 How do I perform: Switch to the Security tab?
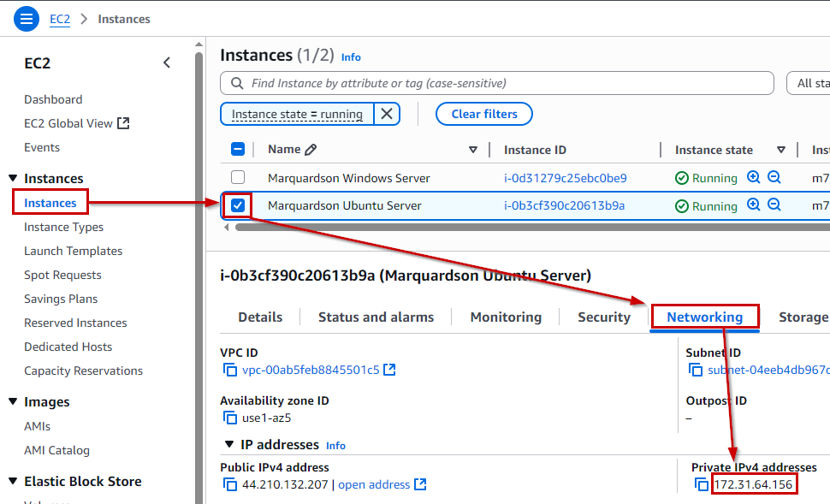coord(603,317)
